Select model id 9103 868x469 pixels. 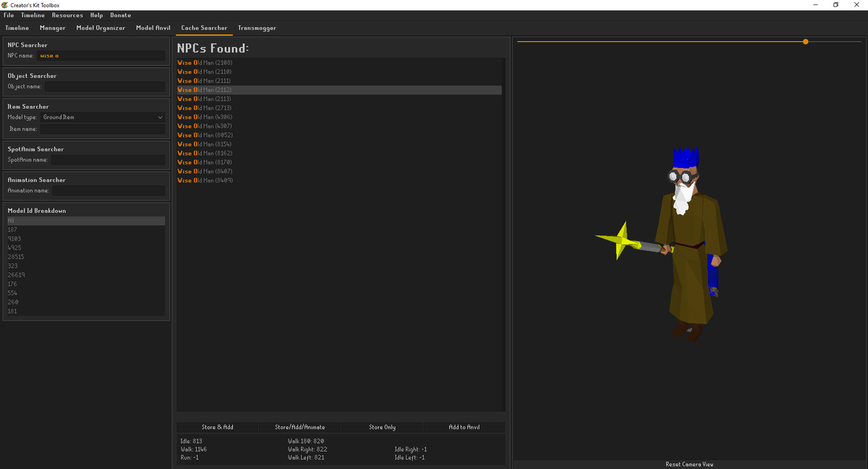click(x=86, y=239)
